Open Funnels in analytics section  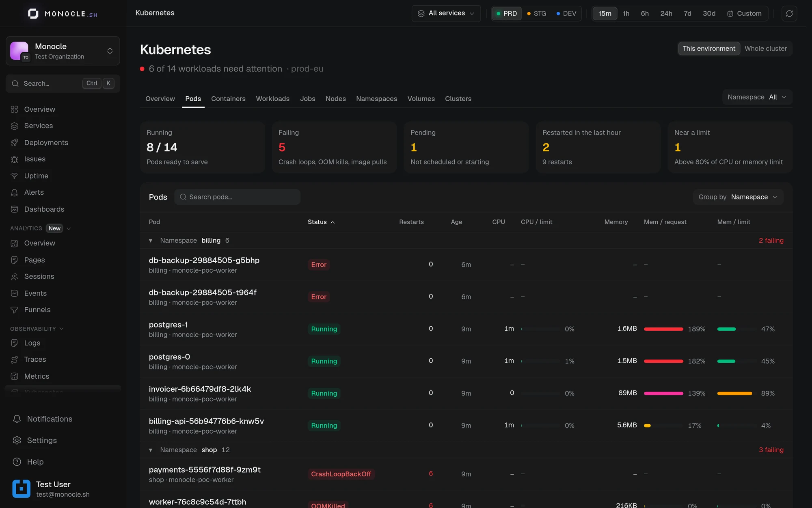[63, 310]
